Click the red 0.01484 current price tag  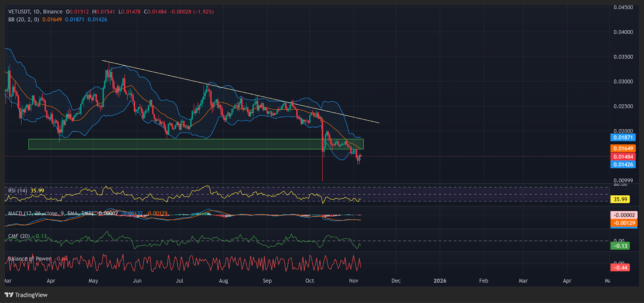click(623, 157)
